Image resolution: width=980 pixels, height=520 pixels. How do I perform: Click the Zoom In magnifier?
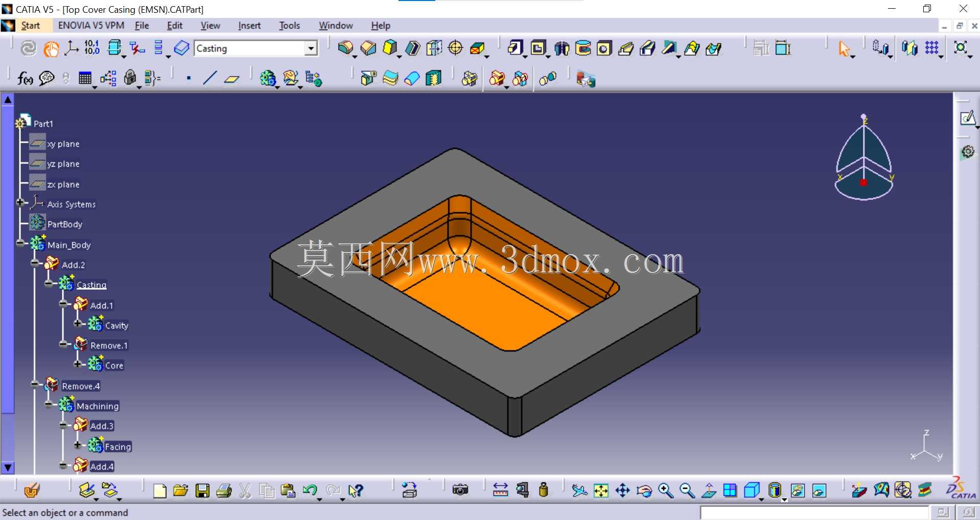pyautogui.click(x=665, y=491)
